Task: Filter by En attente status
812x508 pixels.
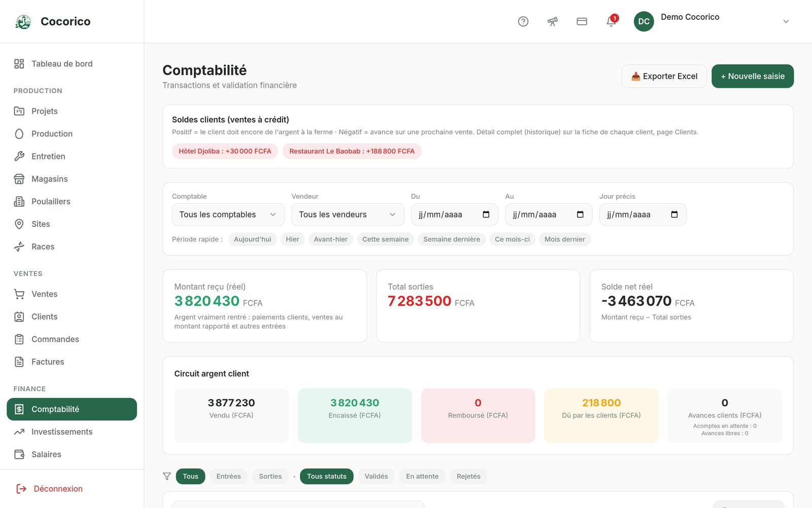Action: [422, 477]
